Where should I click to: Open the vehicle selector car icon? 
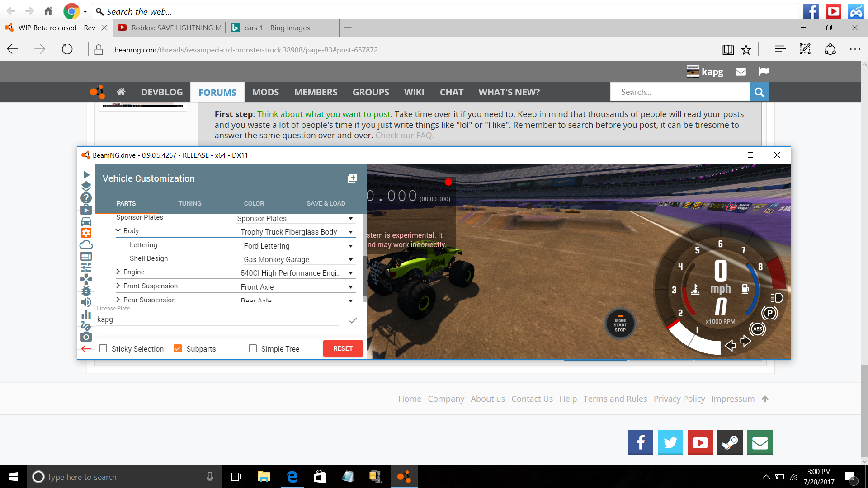(x=86, y=222)
